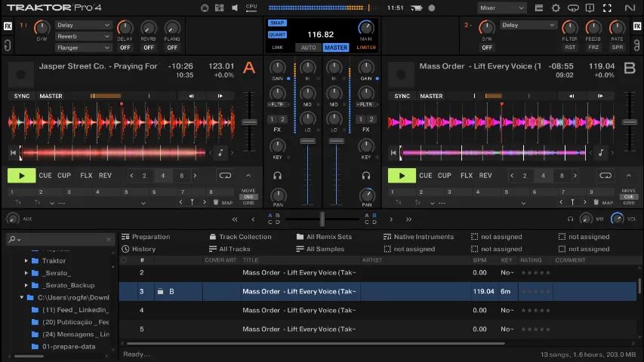Collapse deck A advanced panel chevron

point(248,176)
